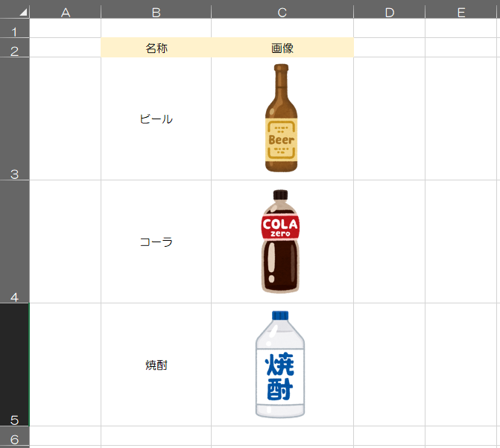Select column C header
500x448 pixels.
click(x=282, y=11)
